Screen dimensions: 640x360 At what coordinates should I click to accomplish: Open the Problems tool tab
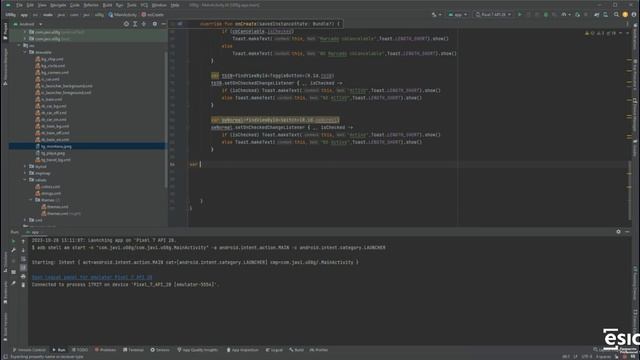coord(105,350)
